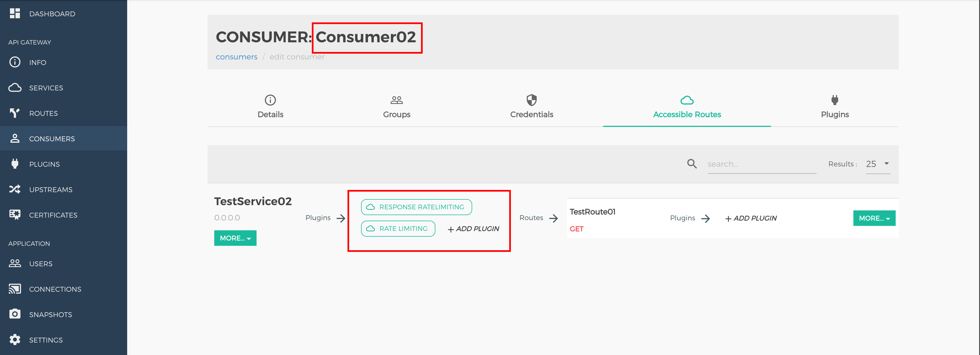Image resolution: width=980 pixels, height=355 pixels.
Task: Open the TestRoute01 route name
Action: tap(592, 212)
